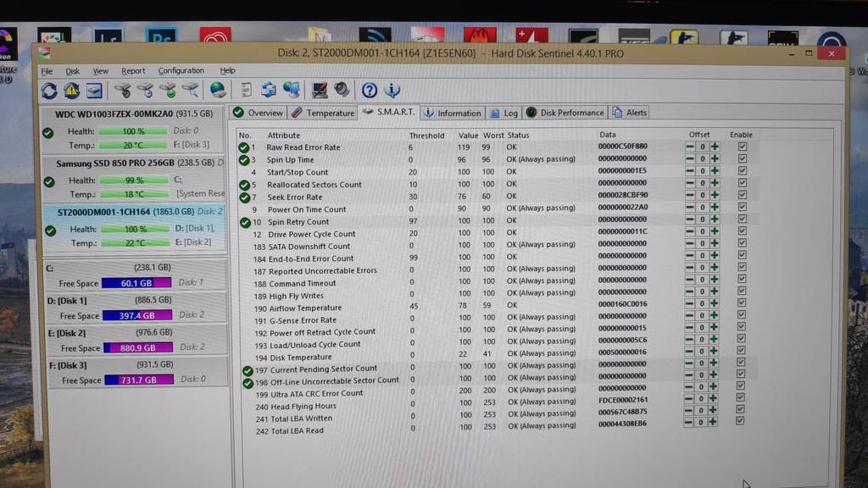
Task: Click the C: free space bar showing 60.1 GB
Action: click(136, 283)
